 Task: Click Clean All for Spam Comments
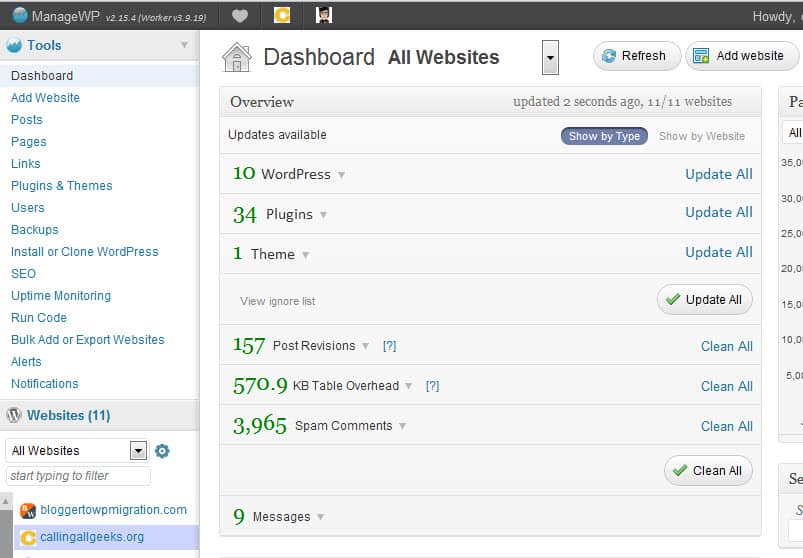click(x=727, y=426)
